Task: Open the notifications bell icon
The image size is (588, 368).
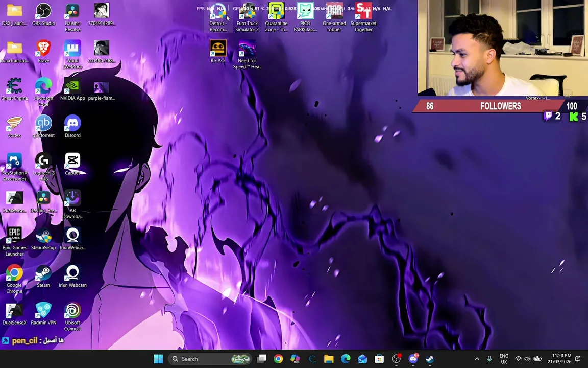Action: point(578,359)
